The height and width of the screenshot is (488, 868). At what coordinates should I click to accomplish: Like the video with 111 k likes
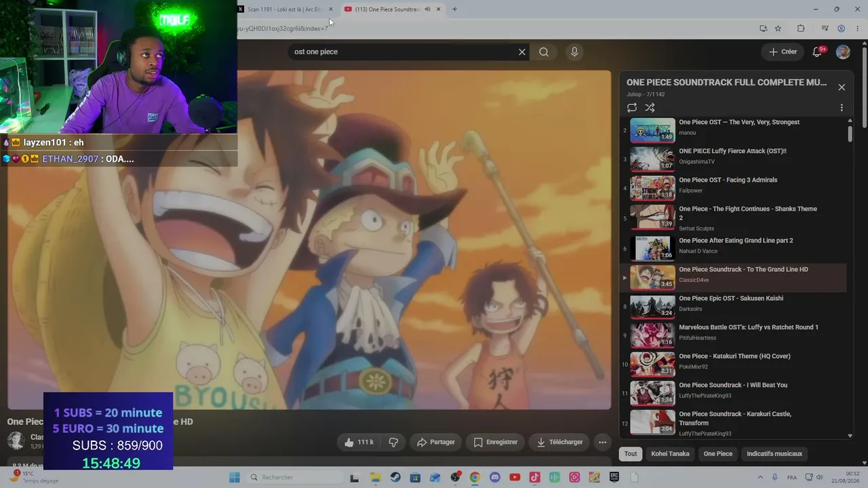click(359, 442)
